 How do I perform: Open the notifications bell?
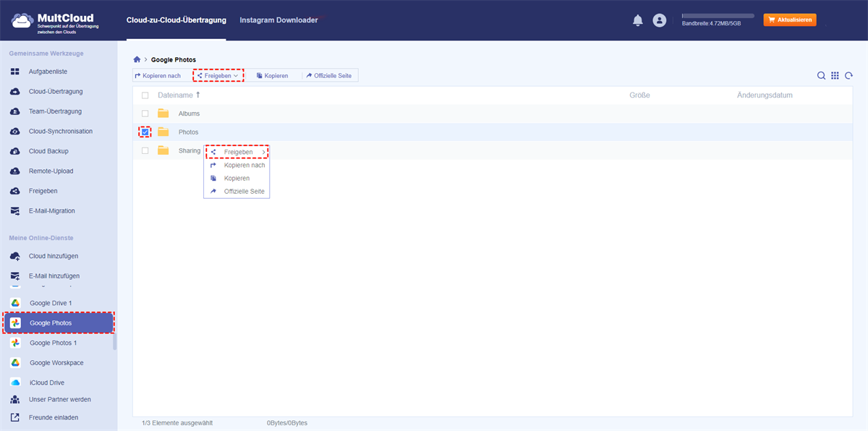pos(637,20)
